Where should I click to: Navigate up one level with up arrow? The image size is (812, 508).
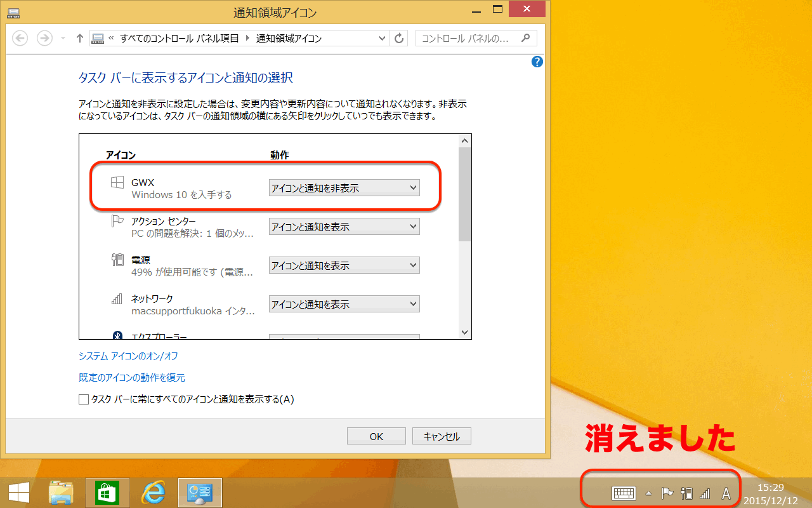point(79,38)
